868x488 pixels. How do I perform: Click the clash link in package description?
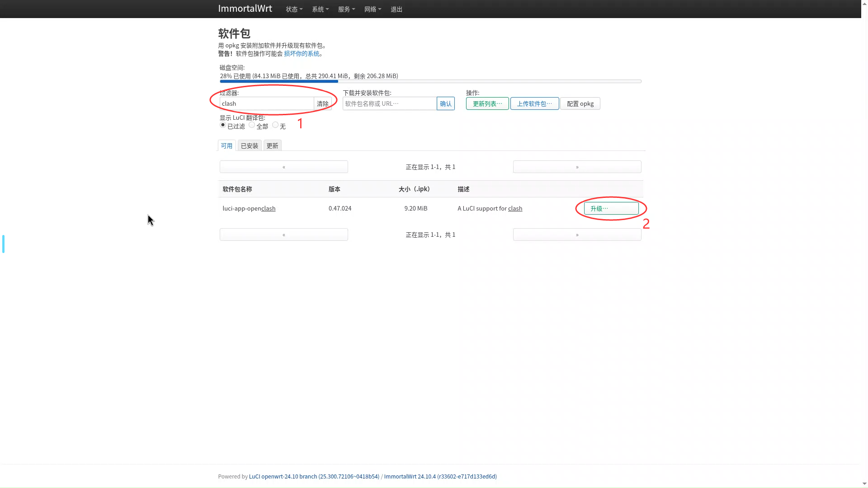click(515, 208)
